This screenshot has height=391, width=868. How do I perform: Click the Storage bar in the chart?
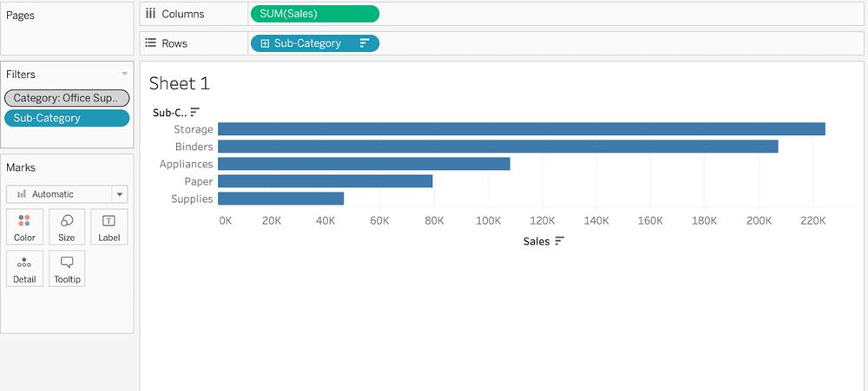[521, 129]
